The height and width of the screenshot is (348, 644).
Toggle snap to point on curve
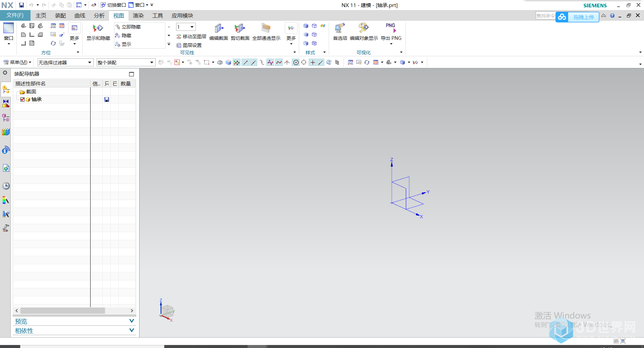coord(321,62)
